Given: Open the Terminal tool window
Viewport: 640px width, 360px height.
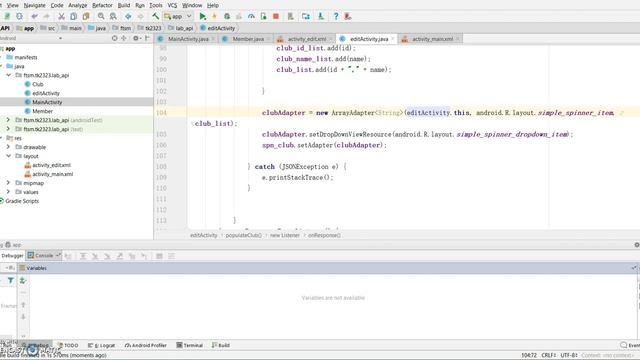Looking at the screenshot, I should point(189,345).
